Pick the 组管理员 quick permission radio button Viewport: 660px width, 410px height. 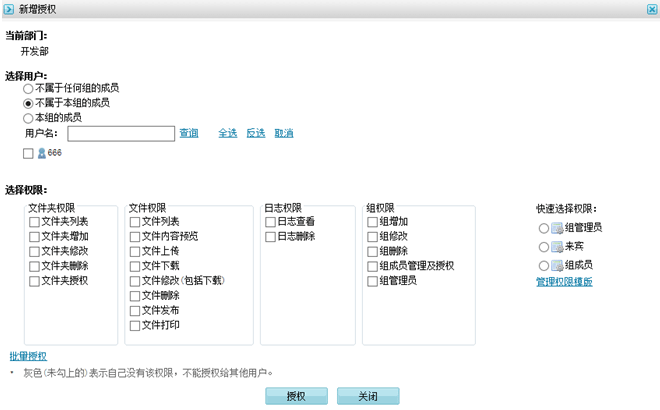click(x=543, y=228)
